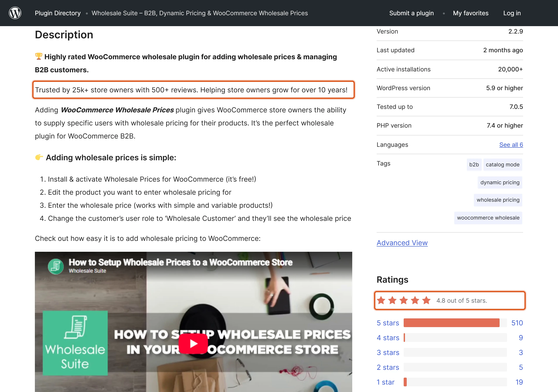Click the breadcrumb Wholesale Suite plugin title
558x392 pixels.
click(199, 13)
